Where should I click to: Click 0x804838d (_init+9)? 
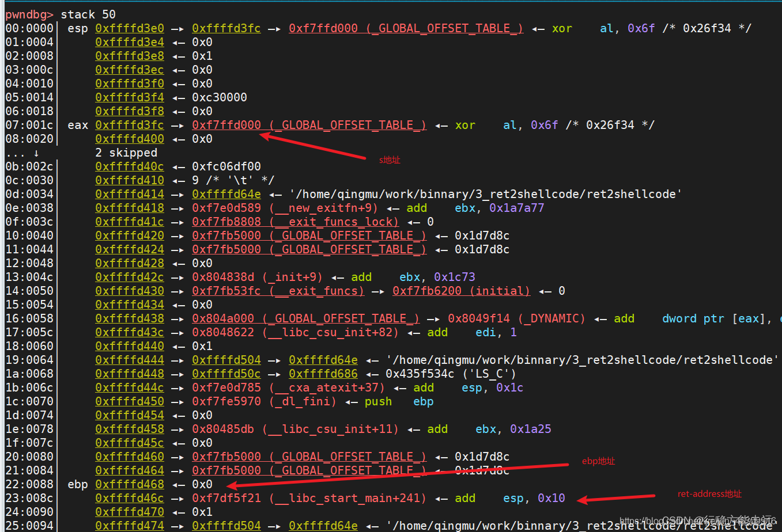258,277
